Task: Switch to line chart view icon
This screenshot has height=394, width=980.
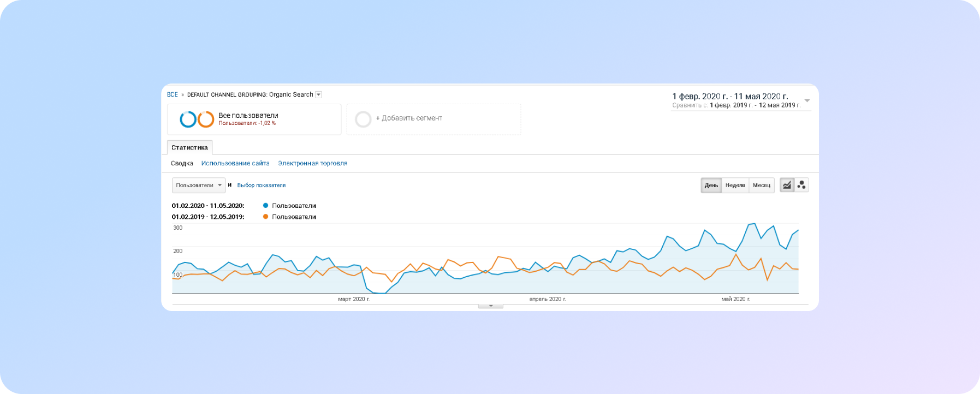Action: pyautogui.click(x=787, y=185)
